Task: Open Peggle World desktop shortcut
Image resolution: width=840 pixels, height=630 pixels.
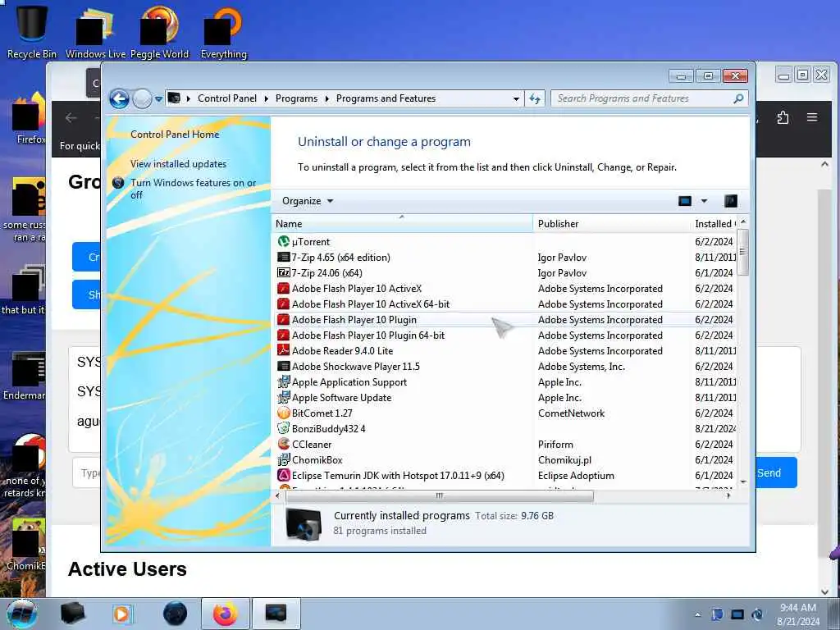Action: click(159, 30)
